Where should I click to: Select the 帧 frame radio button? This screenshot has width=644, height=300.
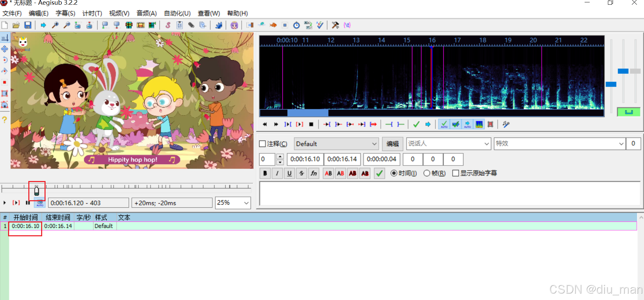coord(427,173)
